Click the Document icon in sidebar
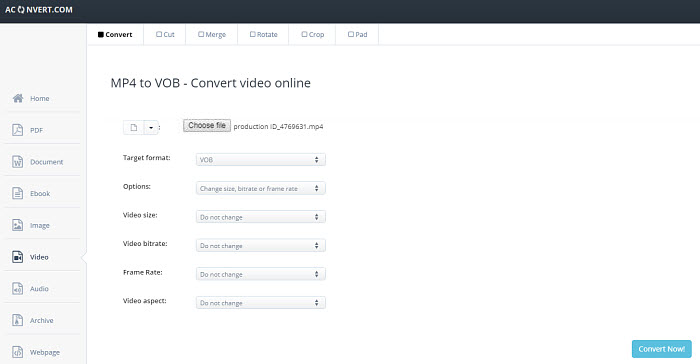The image size is (700, 364). point(17,162)
